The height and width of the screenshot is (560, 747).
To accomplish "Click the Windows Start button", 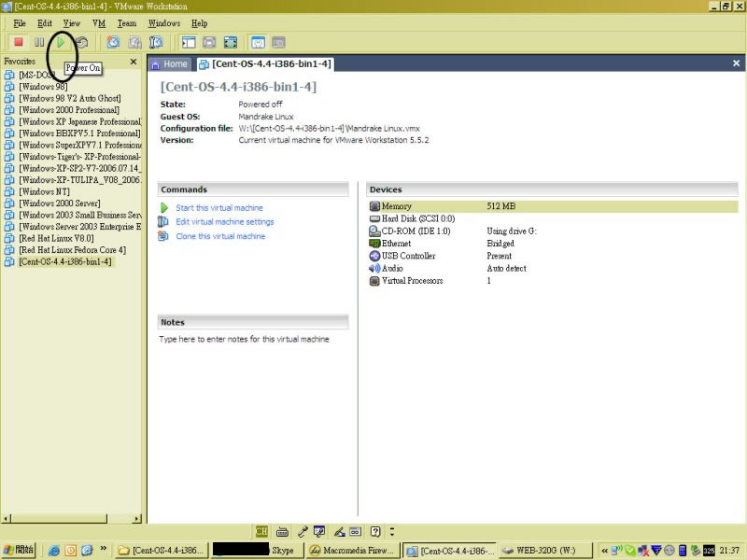I will coord(19,550).
